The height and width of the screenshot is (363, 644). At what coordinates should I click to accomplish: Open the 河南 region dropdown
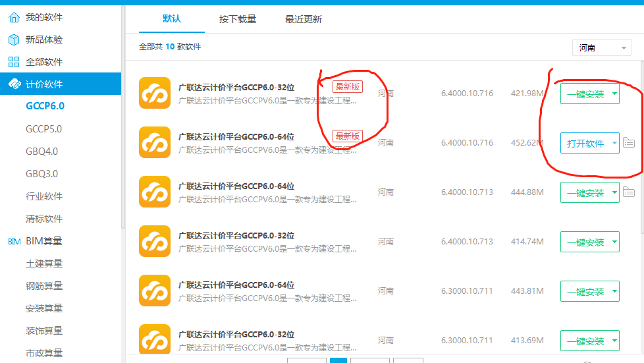602,47
